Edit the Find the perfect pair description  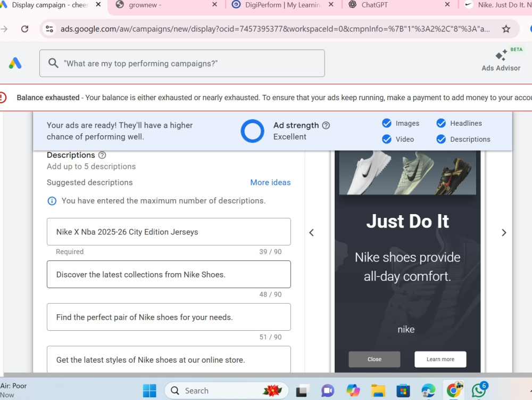169,317
